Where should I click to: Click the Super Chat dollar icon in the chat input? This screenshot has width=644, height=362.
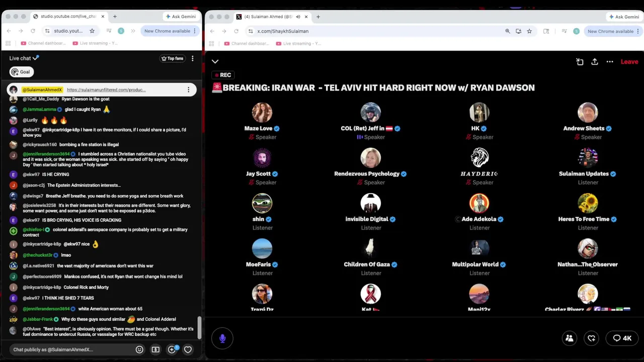155,349
